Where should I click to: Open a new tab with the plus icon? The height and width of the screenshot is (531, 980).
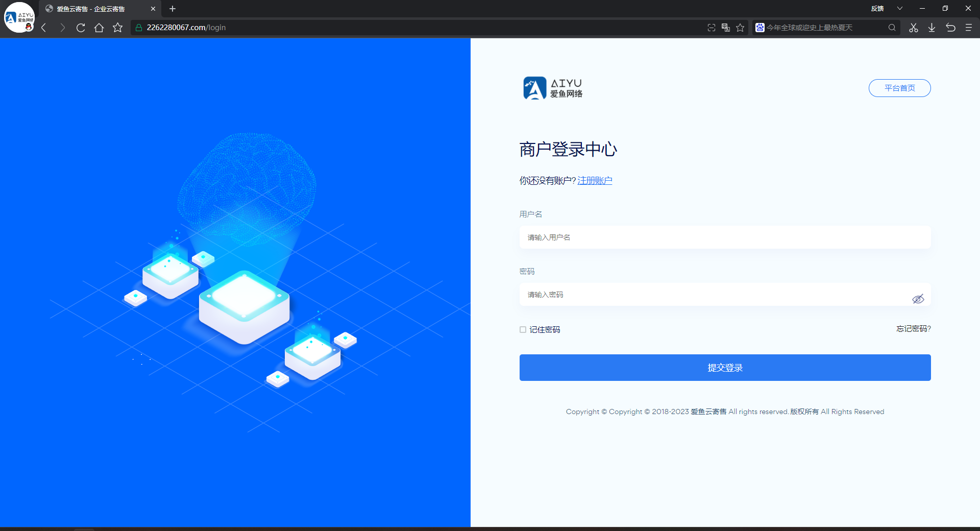[173, 9]
